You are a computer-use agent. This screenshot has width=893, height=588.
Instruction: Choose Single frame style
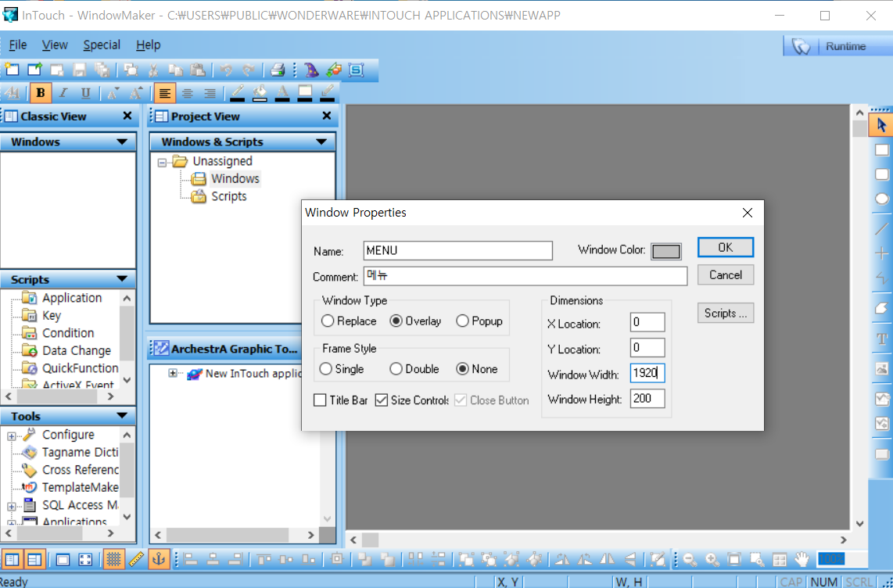(x=326, y=369)
